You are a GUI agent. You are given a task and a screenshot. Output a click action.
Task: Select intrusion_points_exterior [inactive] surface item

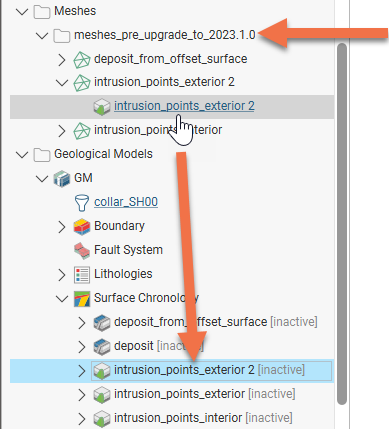[x=205, y=394]
